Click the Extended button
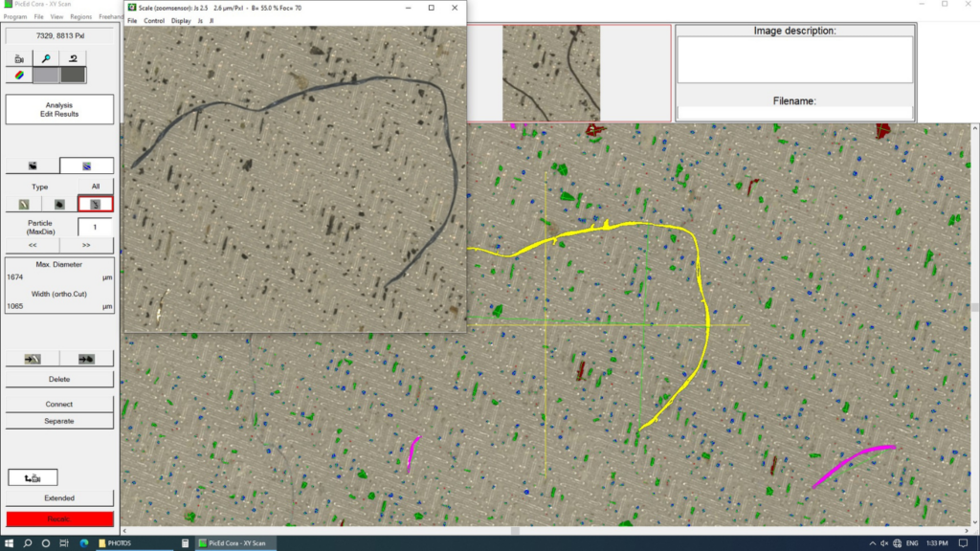 click(x=59, y=497)
